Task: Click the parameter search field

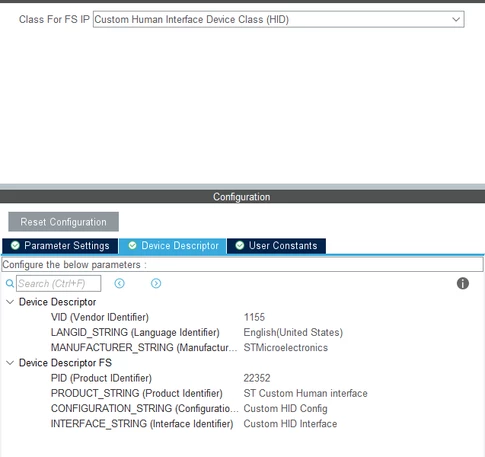Action: click(x=58, y=283)
